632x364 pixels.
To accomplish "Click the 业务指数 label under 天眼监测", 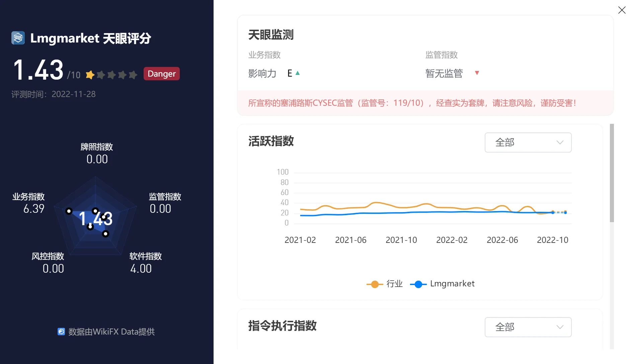I will tap(264, 55).
